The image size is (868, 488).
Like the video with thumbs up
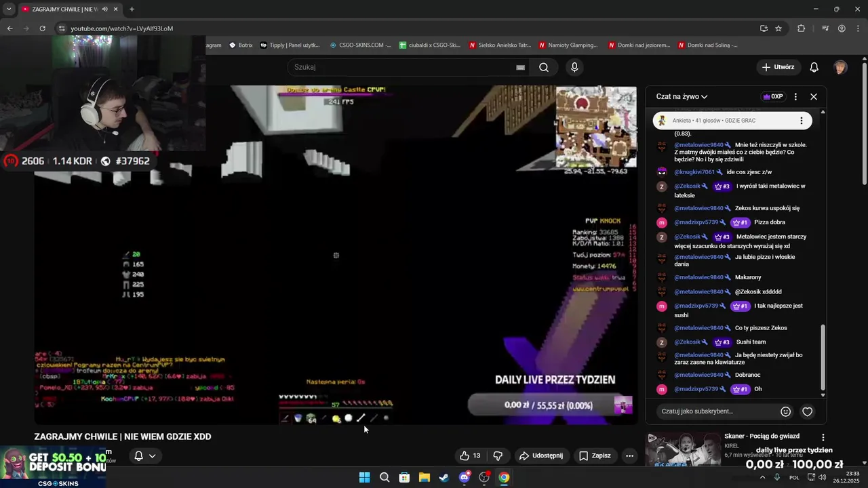(x=470, y=455)
